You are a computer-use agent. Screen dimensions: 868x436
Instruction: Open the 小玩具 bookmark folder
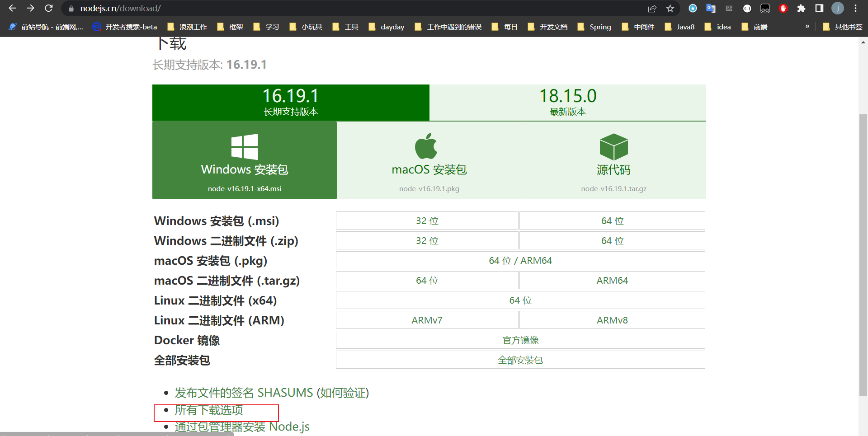point(306,27)
